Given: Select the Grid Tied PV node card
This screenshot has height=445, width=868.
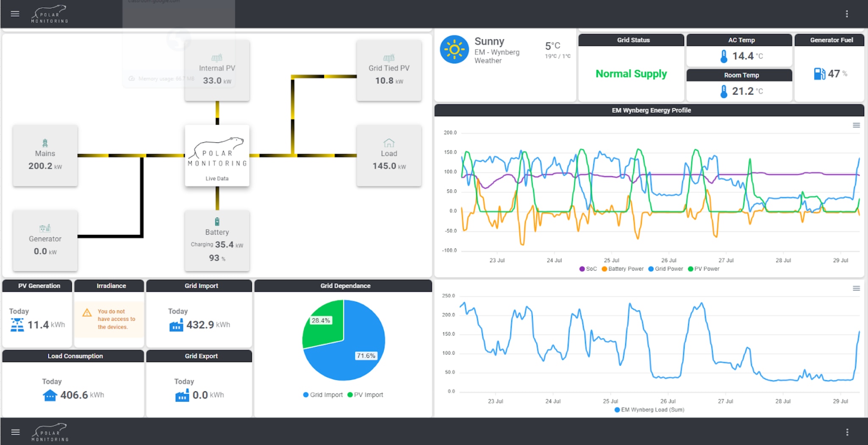Looking at the screenshot, I should pos(388,70).
